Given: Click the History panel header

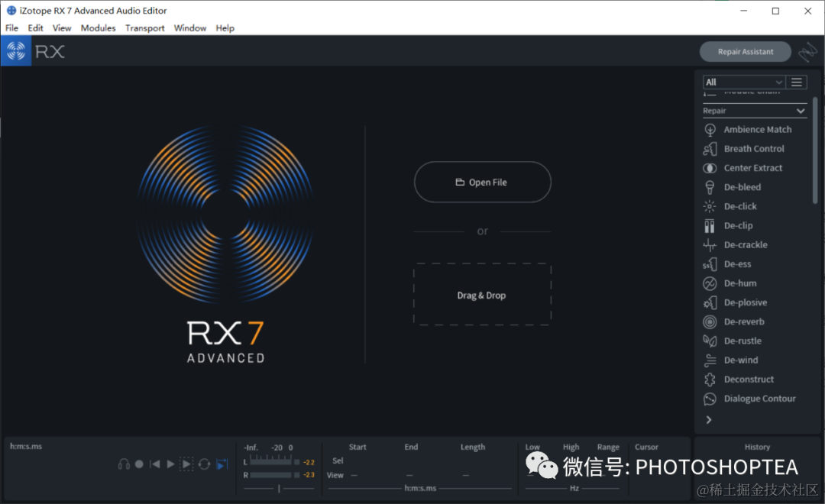Looking at the screenshot, I should (757, 447).
